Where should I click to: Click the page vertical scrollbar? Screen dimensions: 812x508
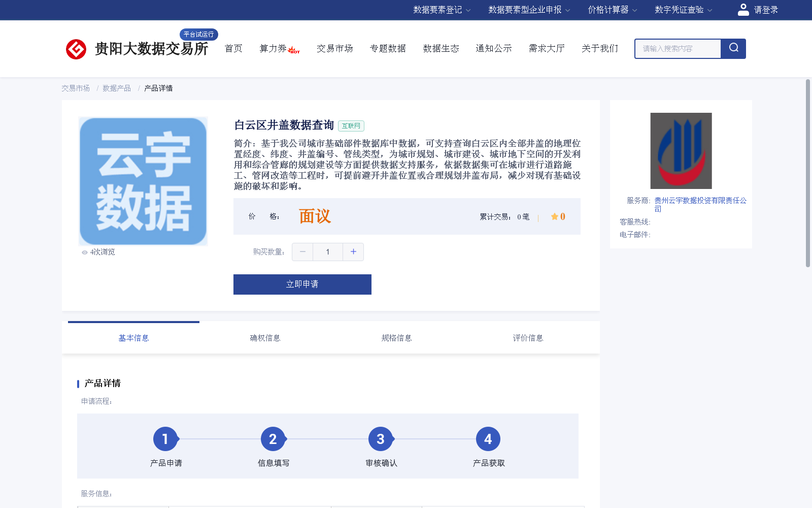[808, 173]
